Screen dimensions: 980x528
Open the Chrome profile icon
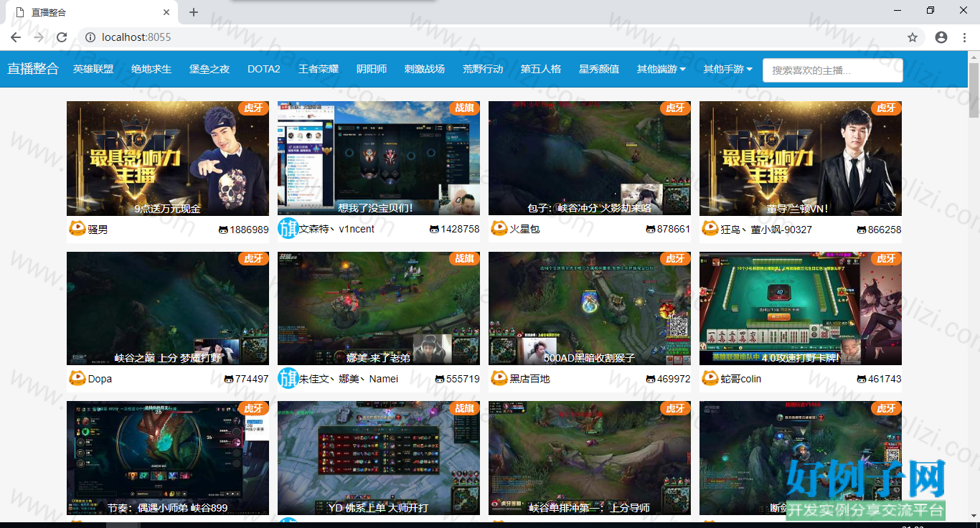(941, 37)
